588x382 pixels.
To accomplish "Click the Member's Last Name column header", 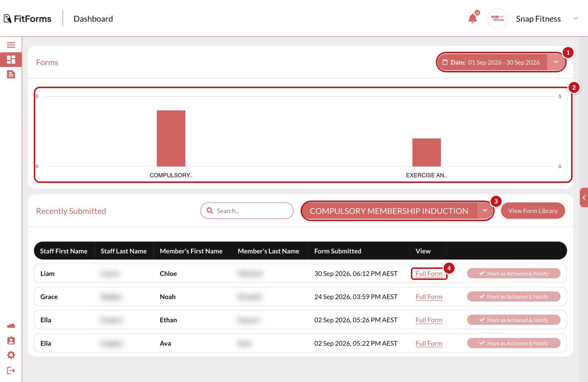I will [268, 251].
